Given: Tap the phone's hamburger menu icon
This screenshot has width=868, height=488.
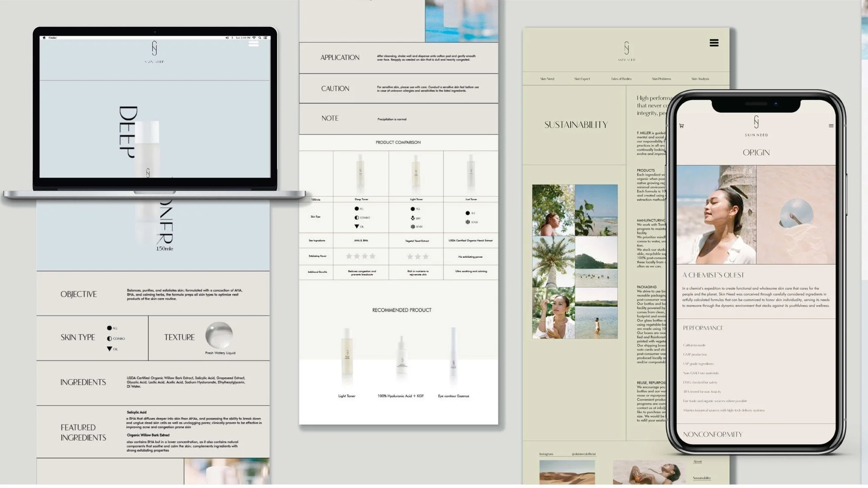Looking at the screenshot, I should [x=831, y=126].
